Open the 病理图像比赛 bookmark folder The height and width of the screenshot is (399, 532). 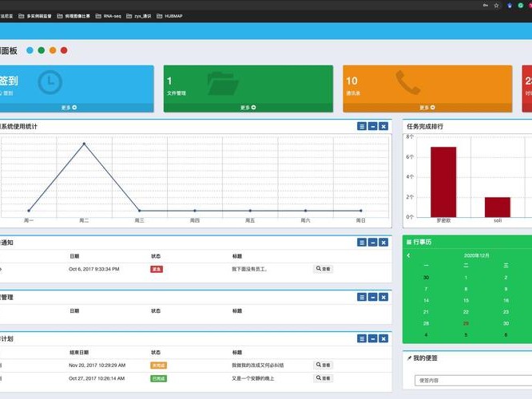point(73,16)
